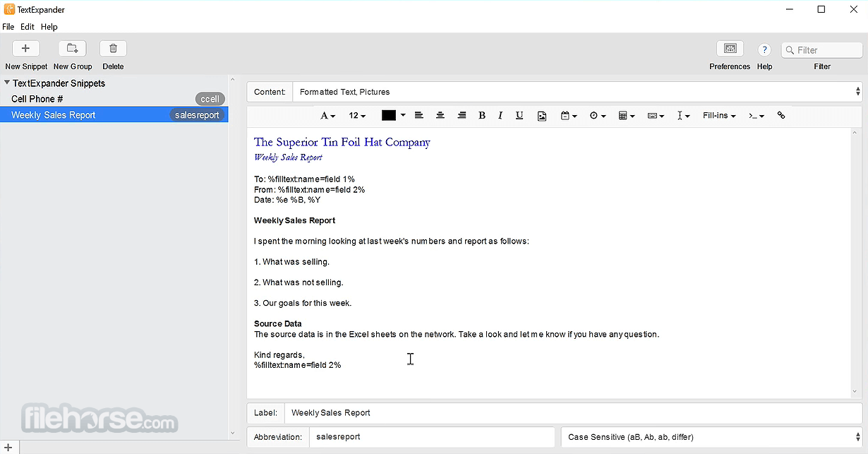Viewport: 868px width, 454px height.
Task: Click the line "Kind regards,"
Action: tap(279, 355)
